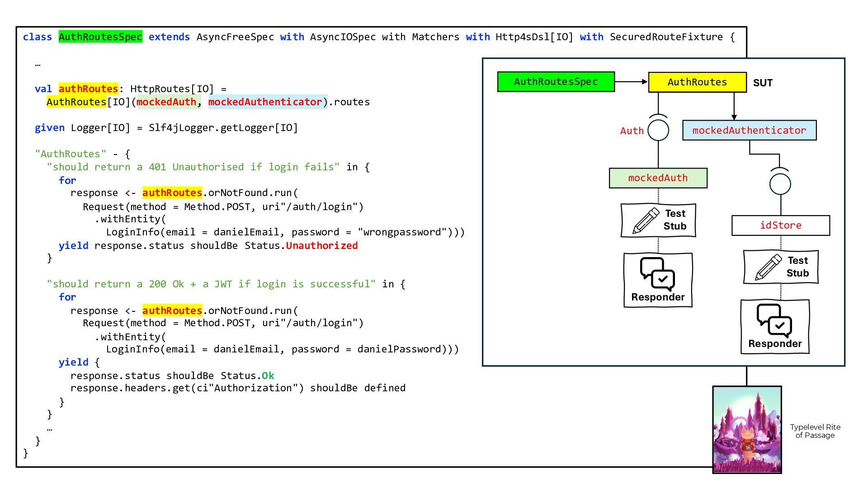868x488 pixels.
Task: Select the Responder chat icon below mockedAuth stub
Action: click(657, 274)
